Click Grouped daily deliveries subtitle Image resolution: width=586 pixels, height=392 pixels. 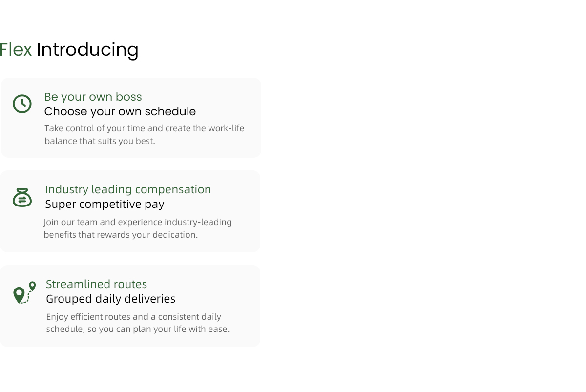tap(111, 299)
